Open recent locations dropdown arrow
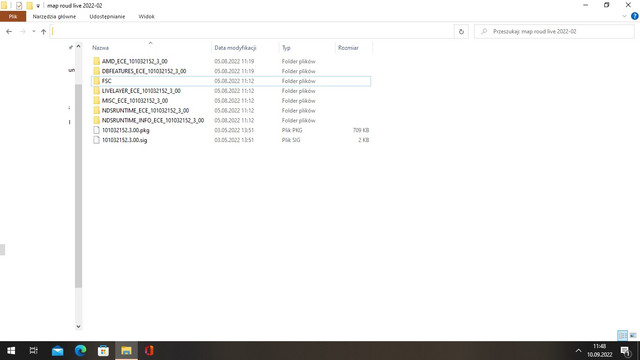The width and height of the screenshot is (640, 360). pos(33,31)
